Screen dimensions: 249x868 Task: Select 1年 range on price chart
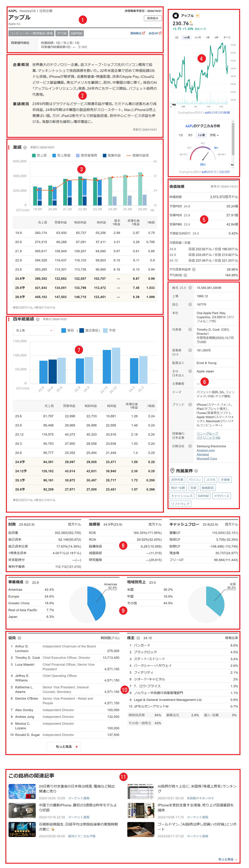point(207,37)
